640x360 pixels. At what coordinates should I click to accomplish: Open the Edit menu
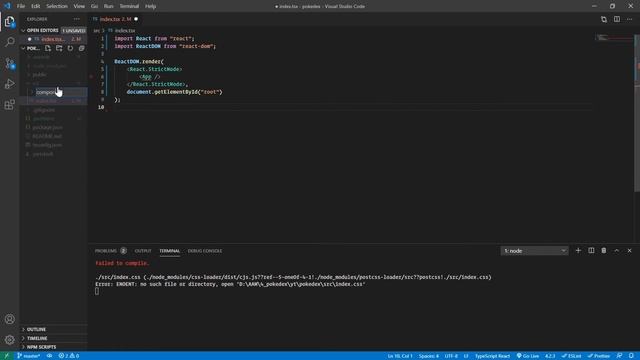point(36,6)
